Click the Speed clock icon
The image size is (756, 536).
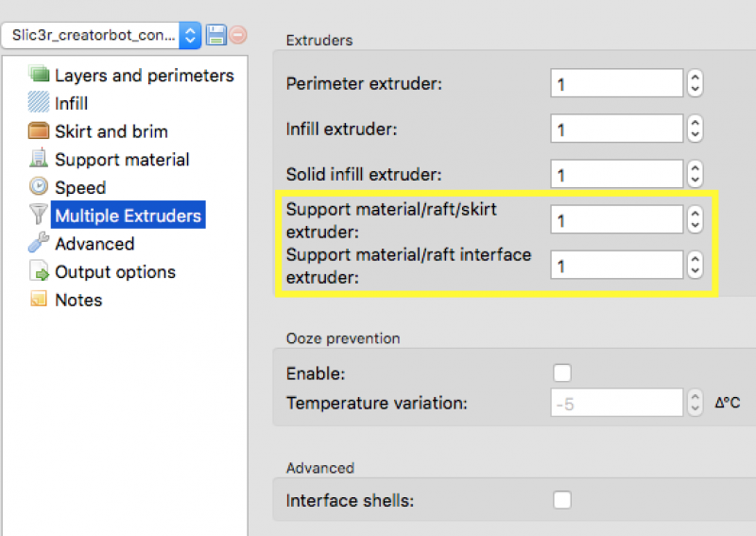(39, 187)
